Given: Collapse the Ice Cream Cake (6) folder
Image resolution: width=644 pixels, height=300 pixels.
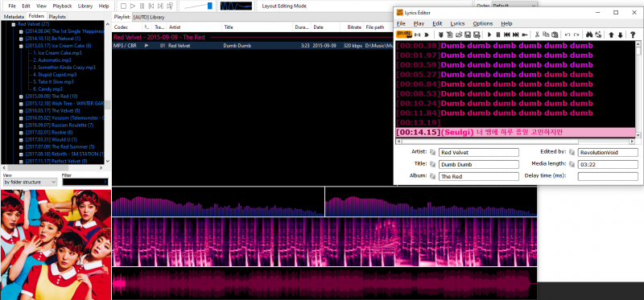Looking at the screenshot, I should coord(21,46).
